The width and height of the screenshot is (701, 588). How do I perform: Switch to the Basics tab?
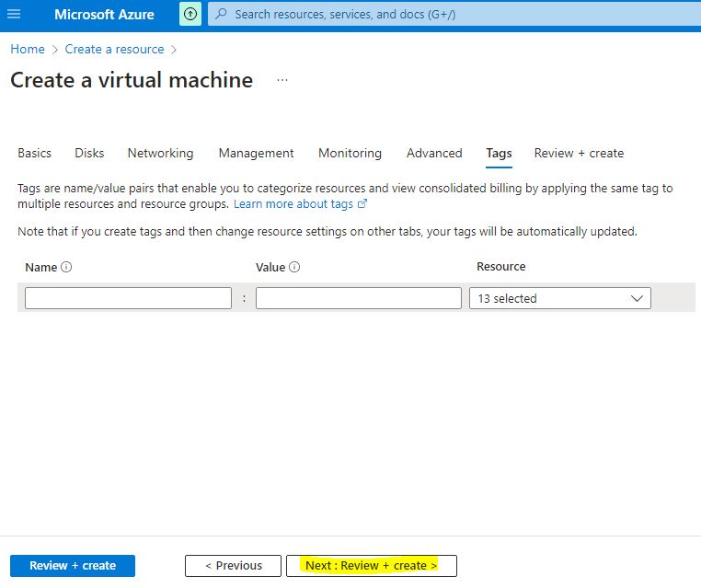pyautogui.click(x=34, y=154)
